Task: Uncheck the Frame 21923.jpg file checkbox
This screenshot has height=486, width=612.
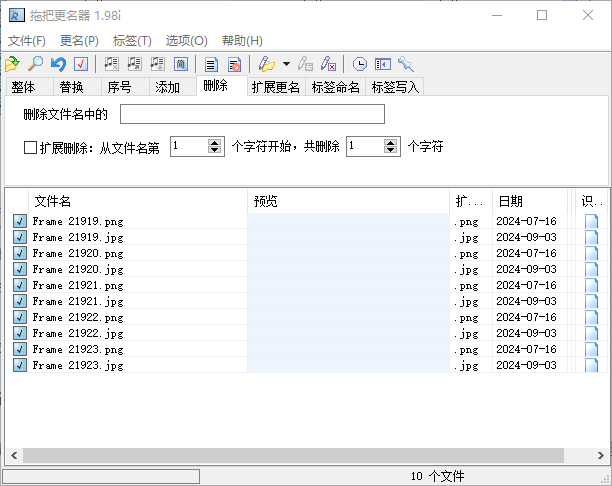Action: tap(19, 365)
